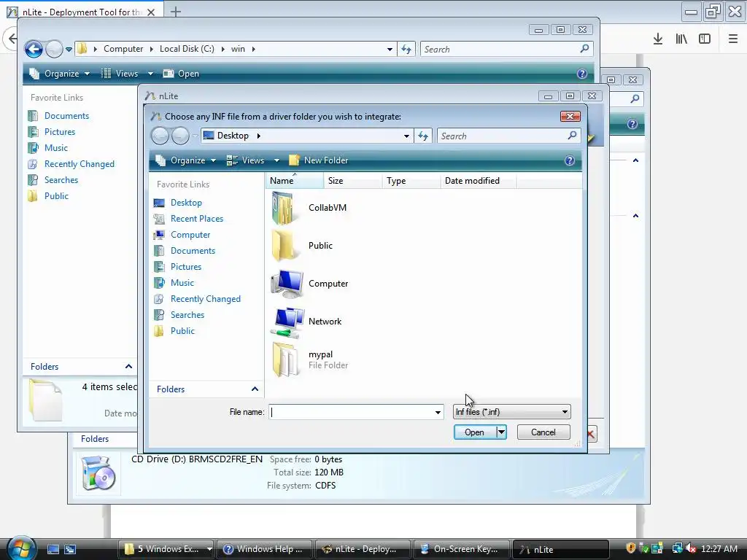Go back in the win Explorer window
This screenshot has width=747, height=560.
pyautogui.click(x=34, y=49)
